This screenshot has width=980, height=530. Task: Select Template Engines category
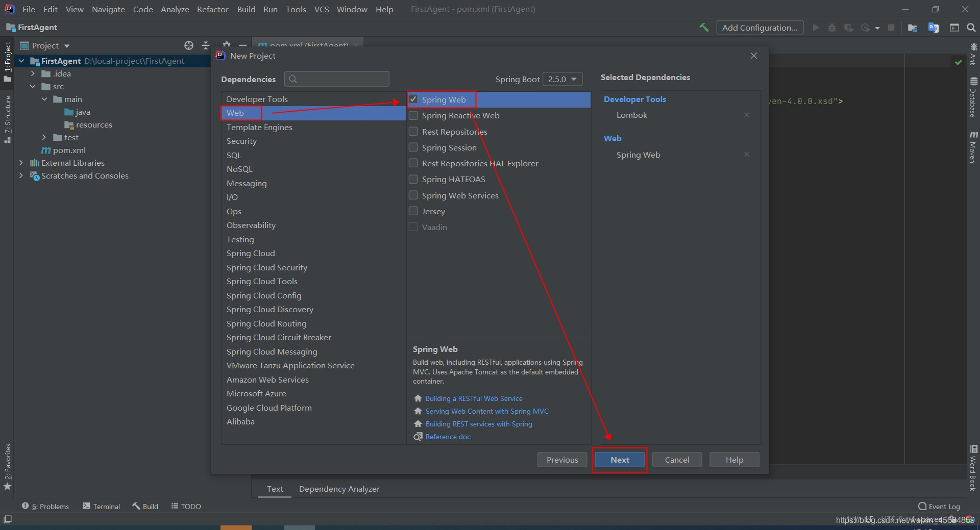(313, 127)
